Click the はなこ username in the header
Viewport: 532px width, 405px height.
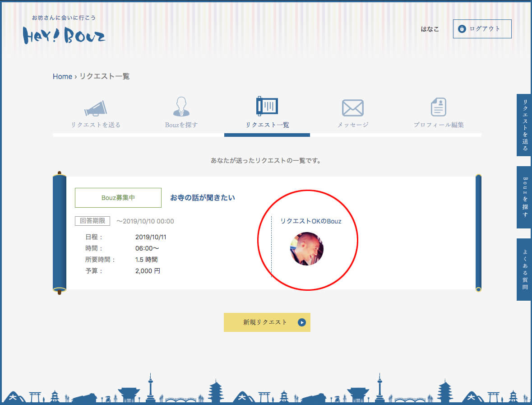click(x=430, y=29)
